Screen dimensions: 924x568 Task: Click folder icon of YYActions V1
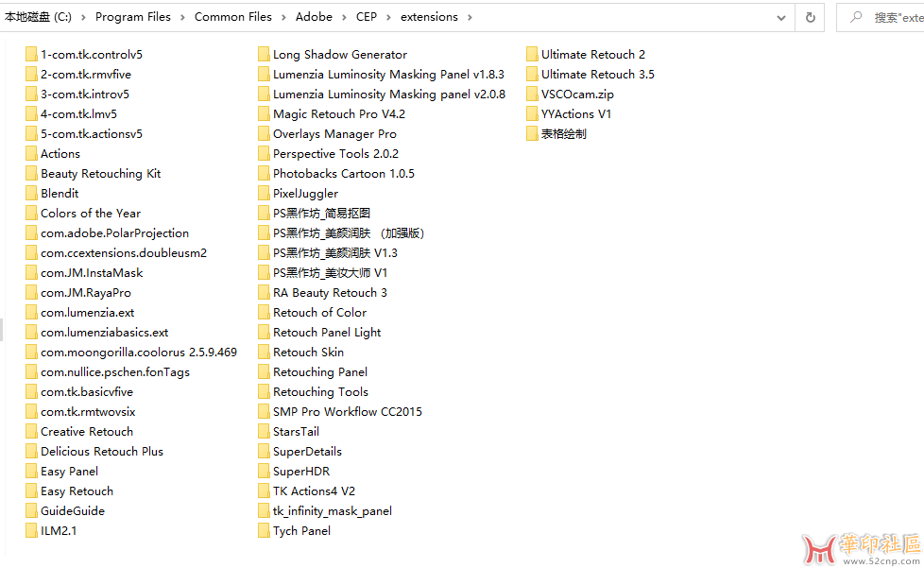(x=532, y=113)
